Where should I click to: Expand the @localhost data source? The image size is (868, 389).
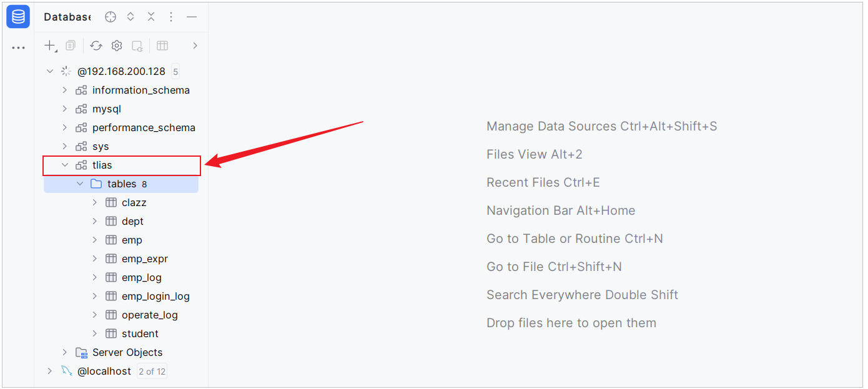(x=50, y=371)
